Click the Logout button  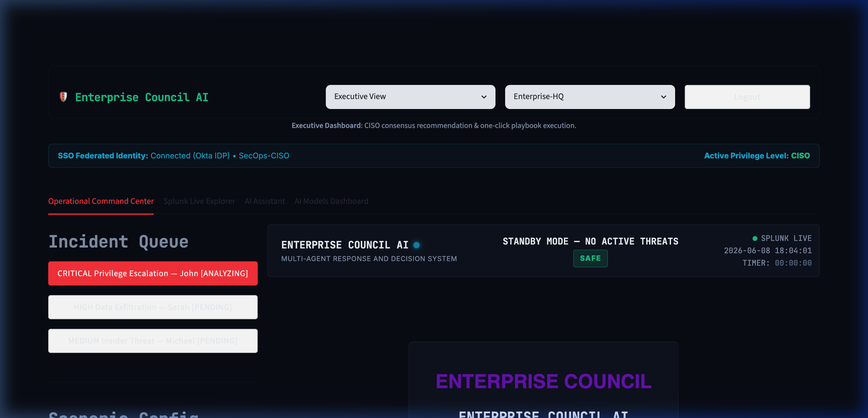click(747, 97)
